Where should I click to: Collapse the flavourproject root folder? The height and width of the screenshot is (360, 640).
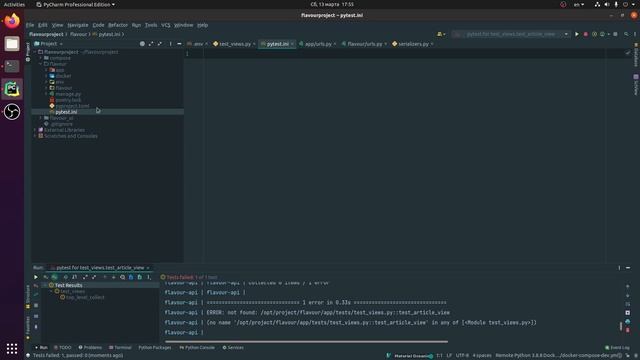click(35, 52)
